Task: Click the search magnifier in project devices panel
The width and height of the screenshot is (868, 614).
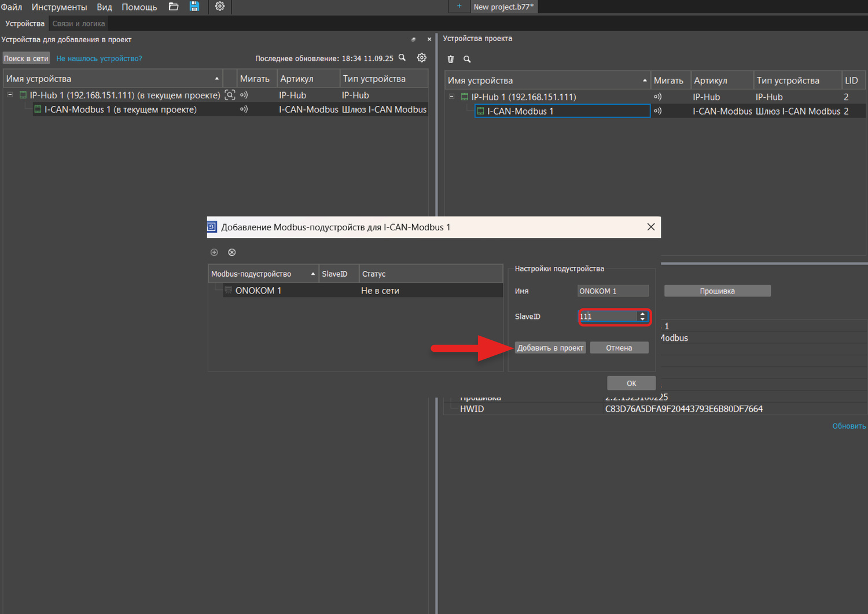Action: [x=467, y=59]
